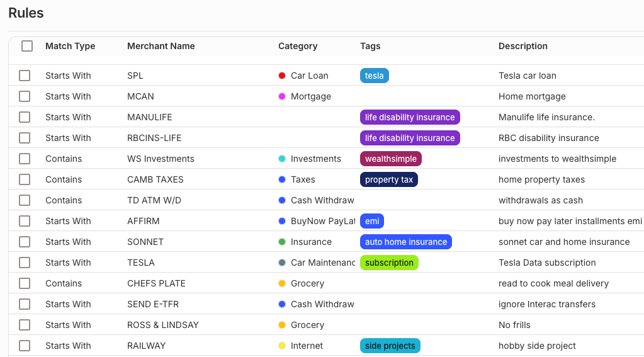644x357 pixels.
Task: Select the MANULIFE rule checkbox
Action: point(25,117)
